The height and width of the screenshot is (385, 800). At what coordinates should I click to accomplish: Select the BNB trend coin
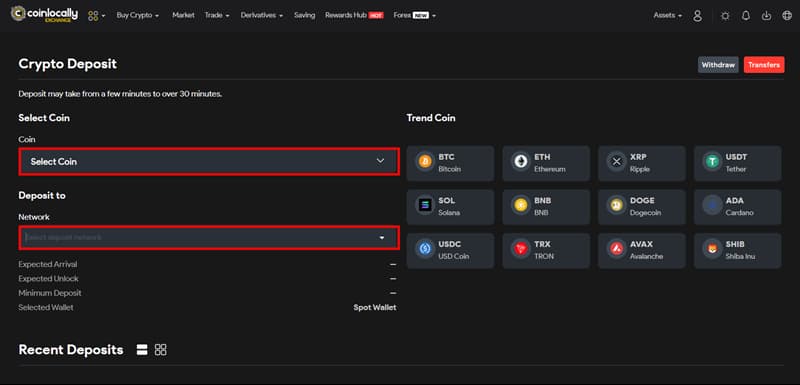[546, 207]
